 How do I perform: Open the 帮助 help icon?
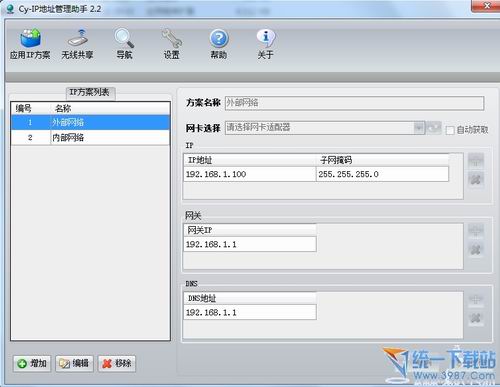219,44
